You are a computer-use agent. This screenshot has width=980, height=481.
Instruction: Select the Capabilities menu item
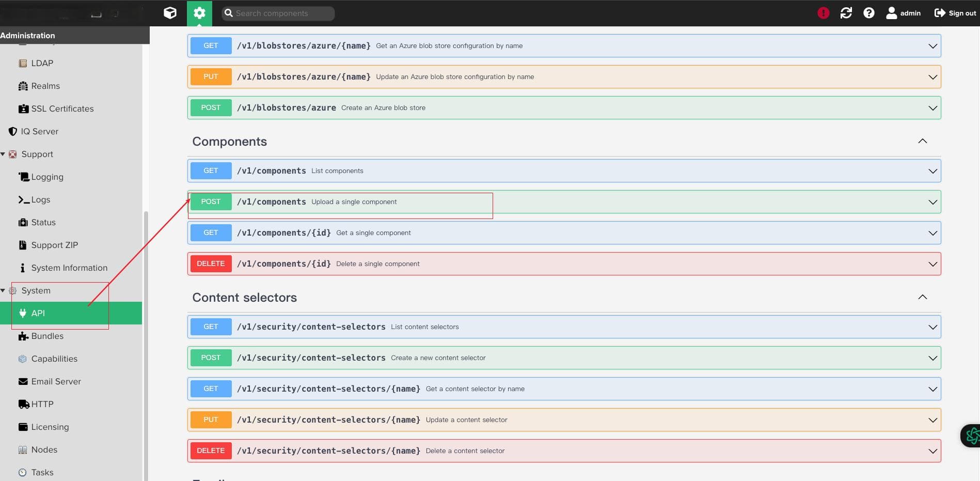point(71,359)
